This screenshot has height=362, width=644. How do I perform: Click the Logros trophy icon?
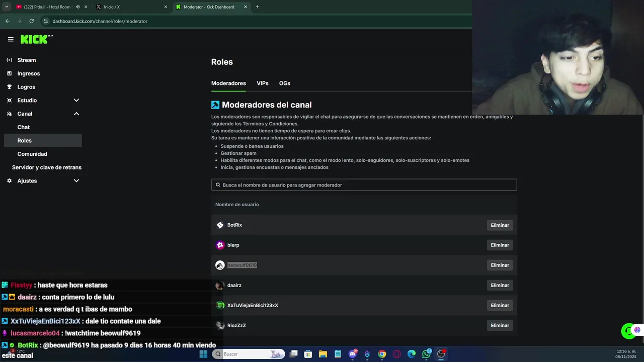coord(9,87)
